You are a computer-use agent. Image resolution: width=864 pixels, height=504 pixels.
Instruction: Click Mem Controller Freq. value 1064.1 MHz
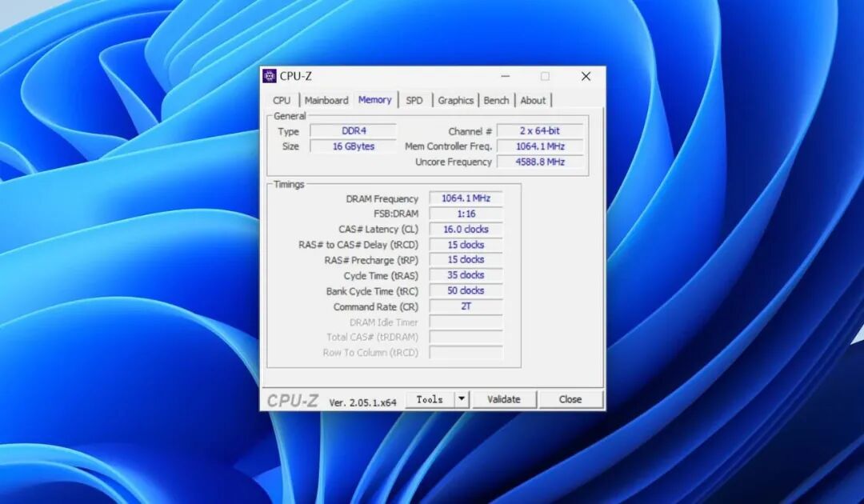(x=539, y=146)
